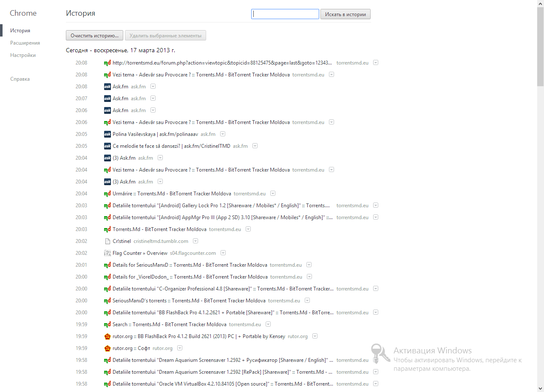Click the favicon of the AppMgr Pro III entry
544x392 pixels.
point(108,217)
